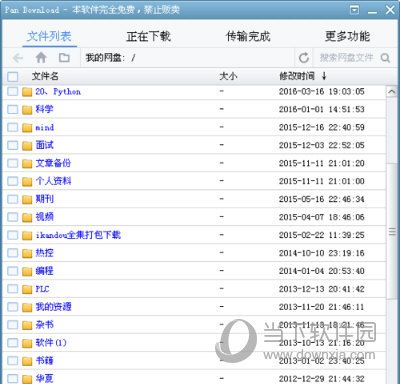Select date 2013-12-13 20:41:42

[x=322, y=289]
